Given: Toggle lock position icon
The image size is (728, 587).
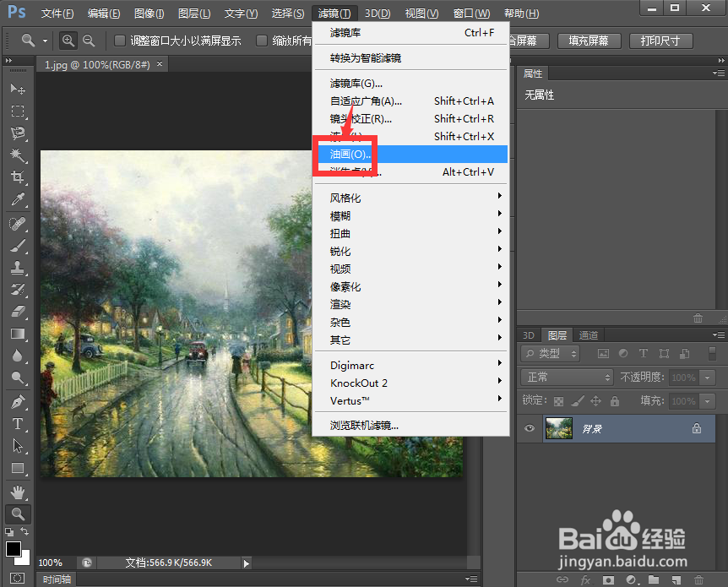Looking at the screenshot, I should tap(595, 401).
